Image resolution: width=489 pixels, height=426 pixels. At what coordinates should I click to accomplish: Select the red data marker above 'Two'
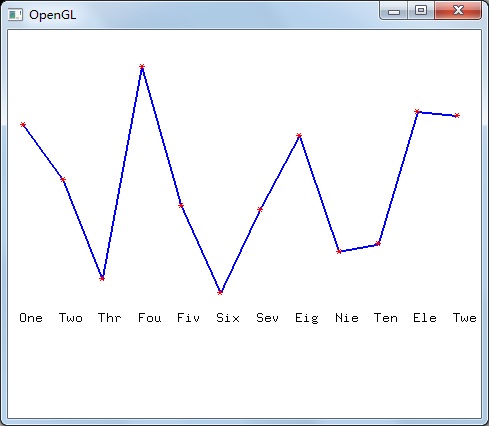pos(63,179)
